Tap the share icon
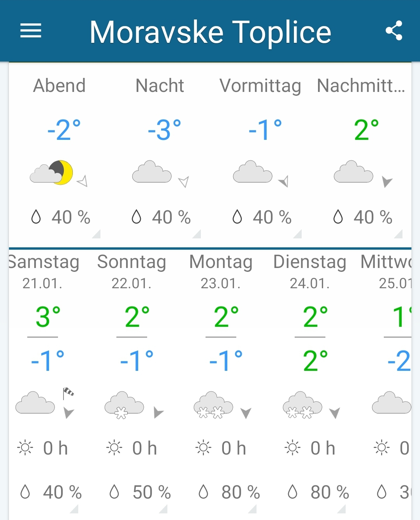420x520 pixels. [x=394, y=30]
